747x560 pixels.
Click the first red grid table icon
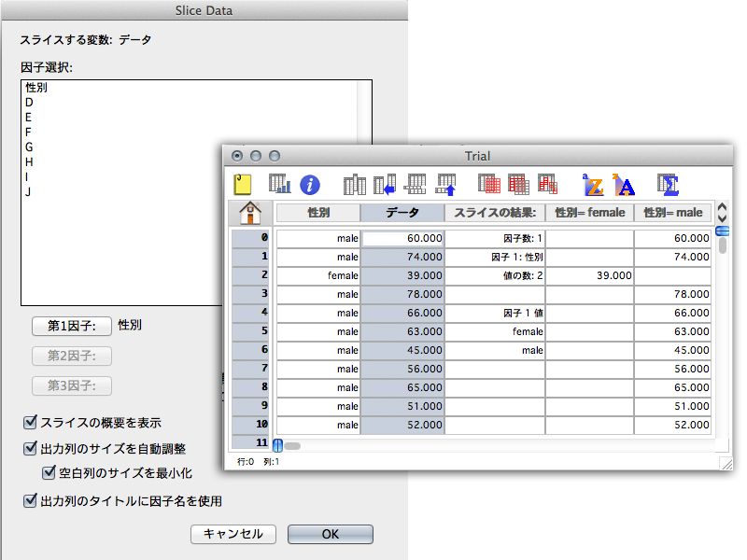point(489,184)
